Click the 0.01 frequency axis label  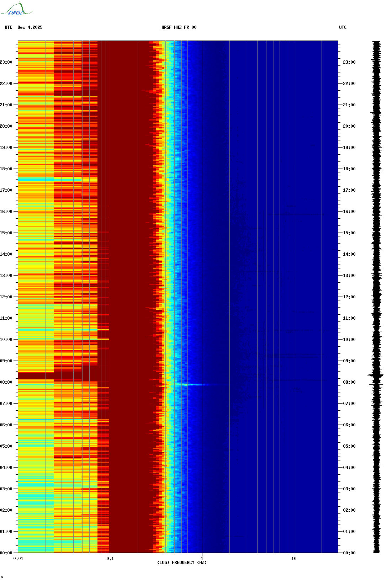click(18, 559)
